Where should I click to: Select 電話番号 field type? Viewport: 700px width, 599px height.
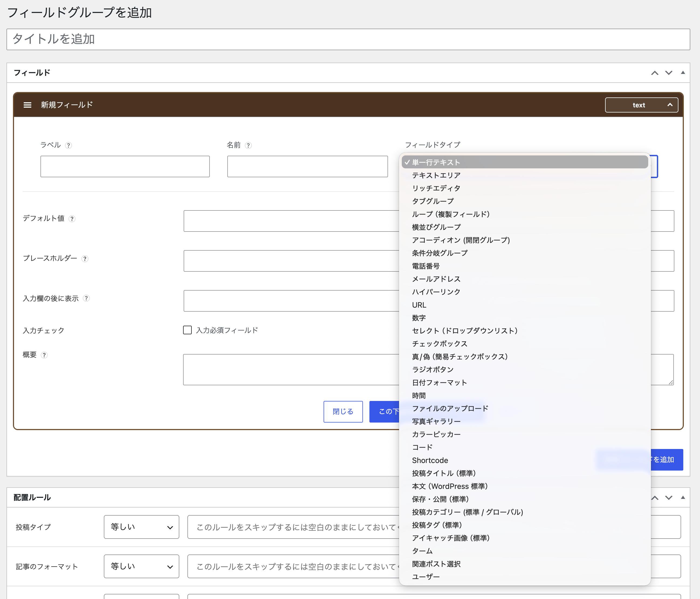(x=525, y=266)
